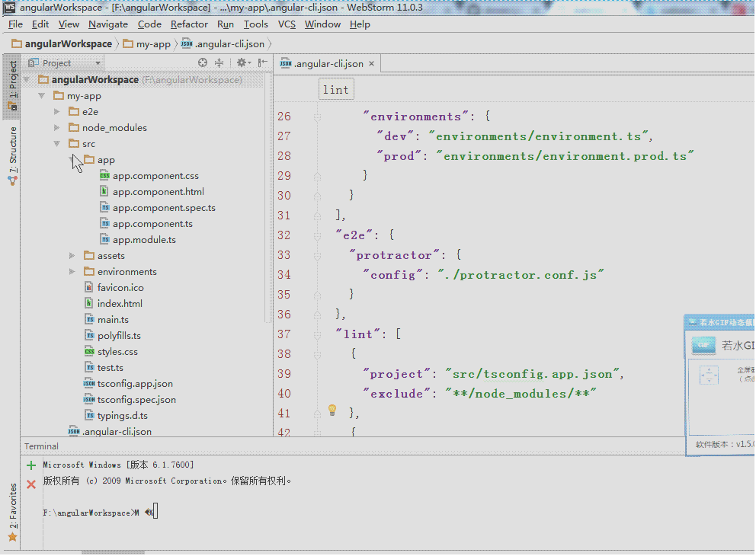This screenshot has width=756, height=556.
Task: Click the yellow lightbulb intention icon
Action: [x=332, y=411]
